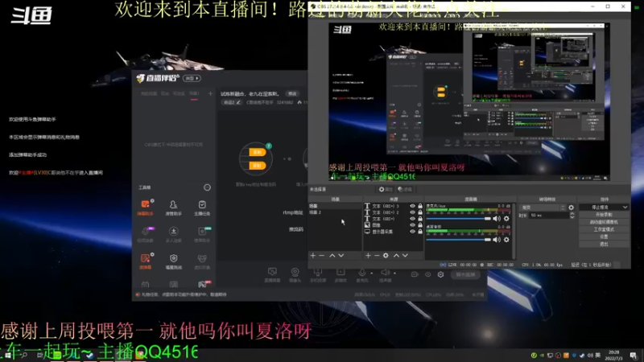
Task: Click the 修改 button next to the stream title
Action: click(292, 93)
